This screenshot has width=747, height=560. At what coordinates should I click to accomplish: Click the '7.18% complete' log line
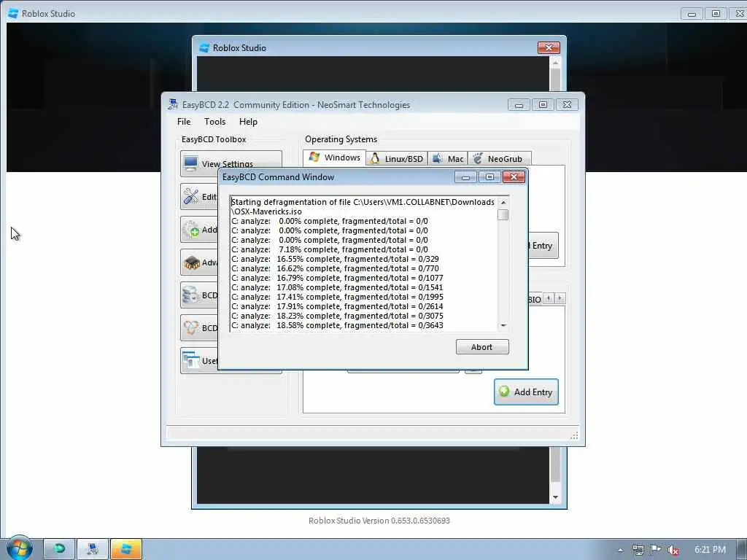pos(330,249)
